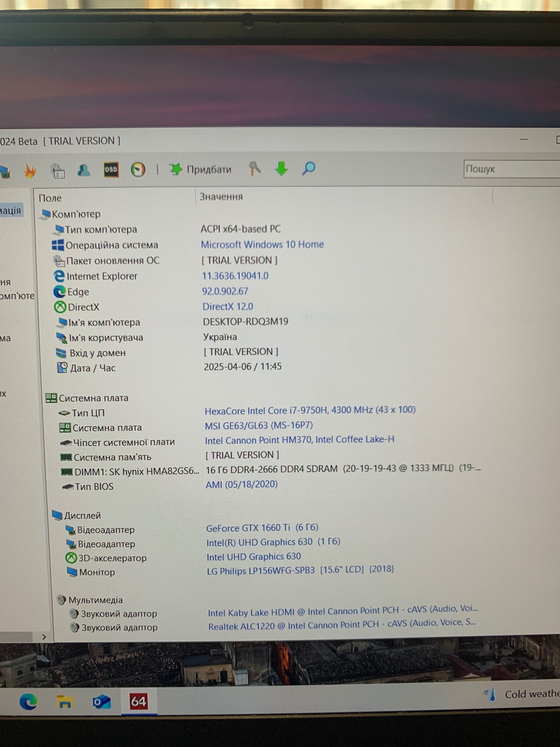Open the preferences wrench tool icon
The width and height of the screenshot is (560, 747).
pyautogui.click(x=254, y=169)
